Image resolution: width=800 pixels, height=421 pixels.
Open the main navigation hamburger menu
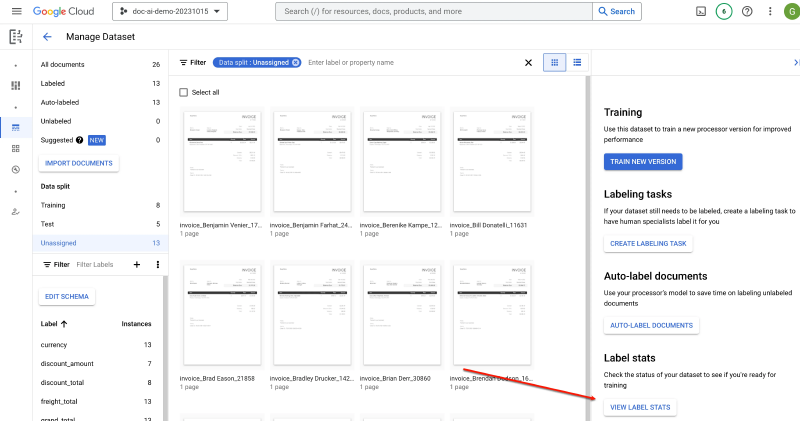point(16,11)
